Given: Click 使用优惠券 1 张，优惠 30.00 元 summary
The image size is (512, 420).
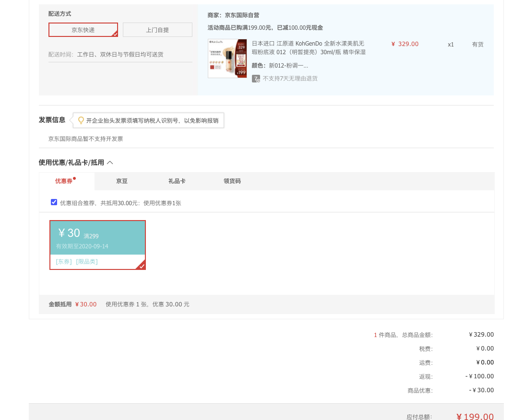Looking at the screenshot, I should 147,304.
